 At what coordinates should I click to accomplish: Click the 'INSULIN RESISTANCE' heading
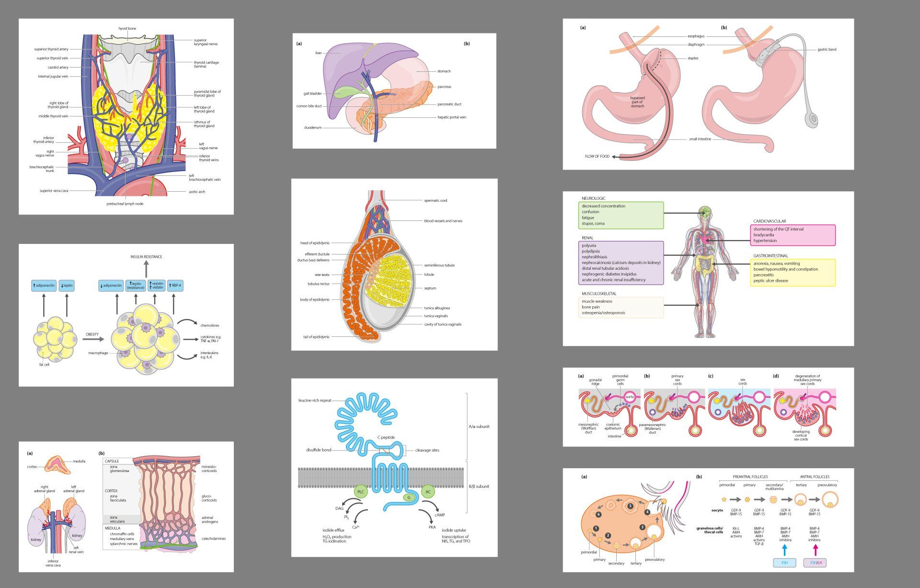tap(146, 257)
